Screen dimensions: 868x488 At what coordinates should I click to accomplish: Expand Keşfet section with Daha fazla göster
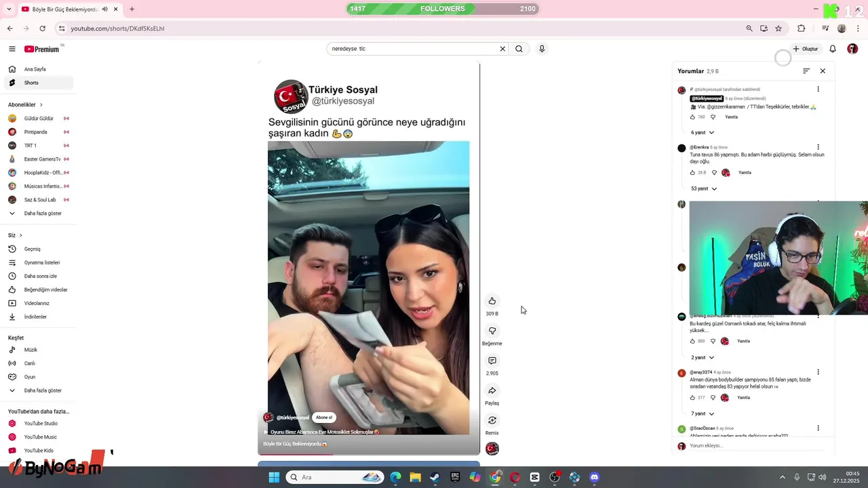tap(39, 390)
